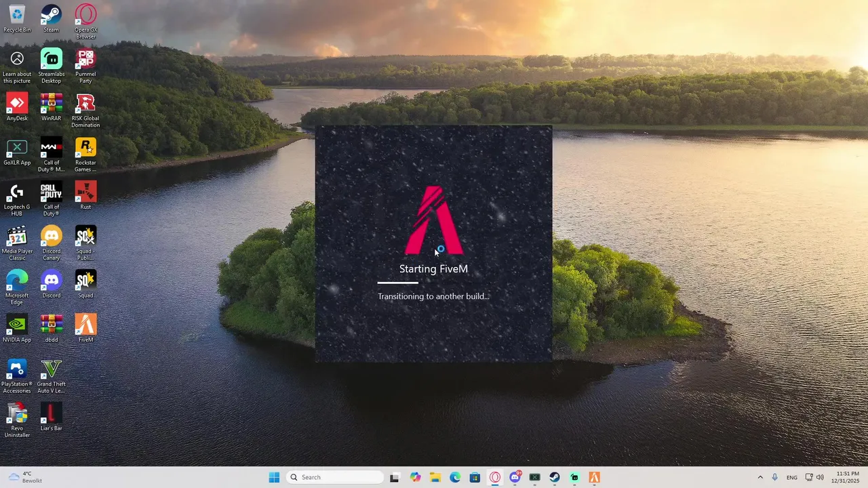Select the NVIDIA App desktop shortcut
Image resolution: width=868 pixels, height=488 pixels.
17,328
